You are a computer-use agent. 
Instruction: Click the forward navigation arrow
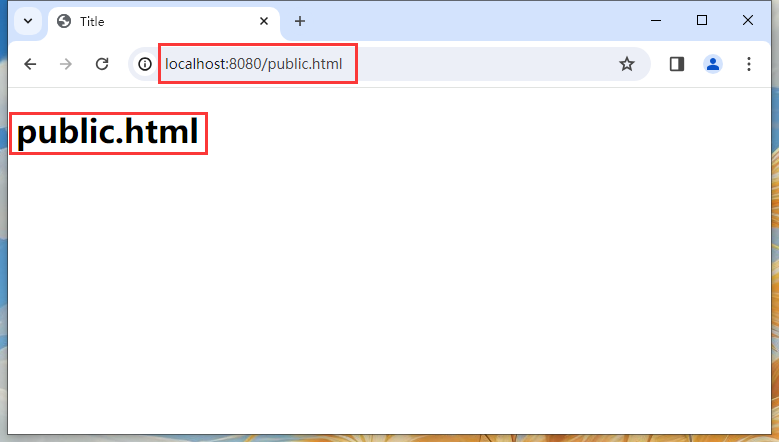(x=66, y=64)
